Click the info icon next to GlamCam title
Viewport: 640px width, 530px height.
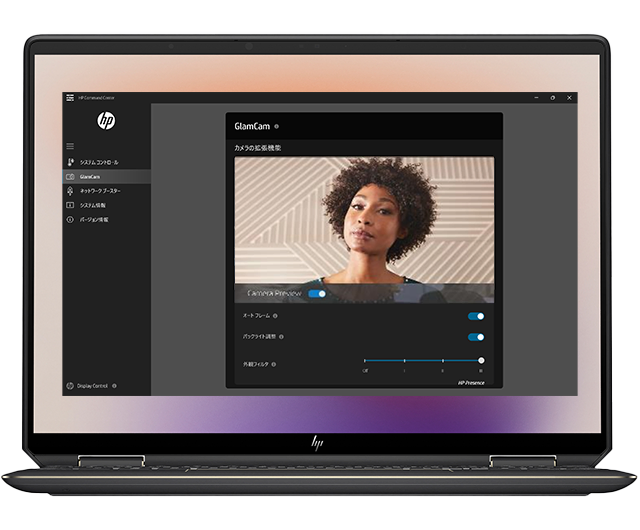pos(277,127)
